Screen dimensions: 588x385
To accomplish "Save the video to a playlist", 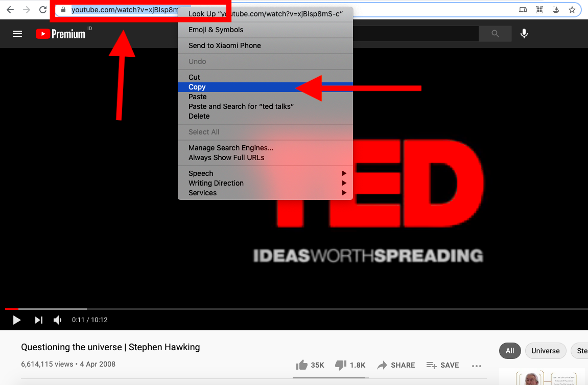I will pos(442,365).
